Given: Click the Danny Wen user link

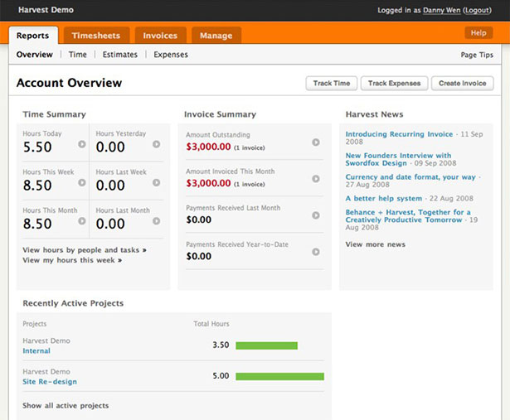Looking at the screenshot, I should tap(442, 11).
